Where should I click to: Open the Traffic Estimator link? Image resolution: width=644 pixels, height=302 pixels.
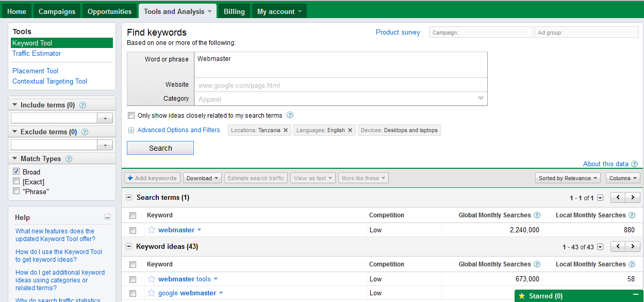coord(37,54)
